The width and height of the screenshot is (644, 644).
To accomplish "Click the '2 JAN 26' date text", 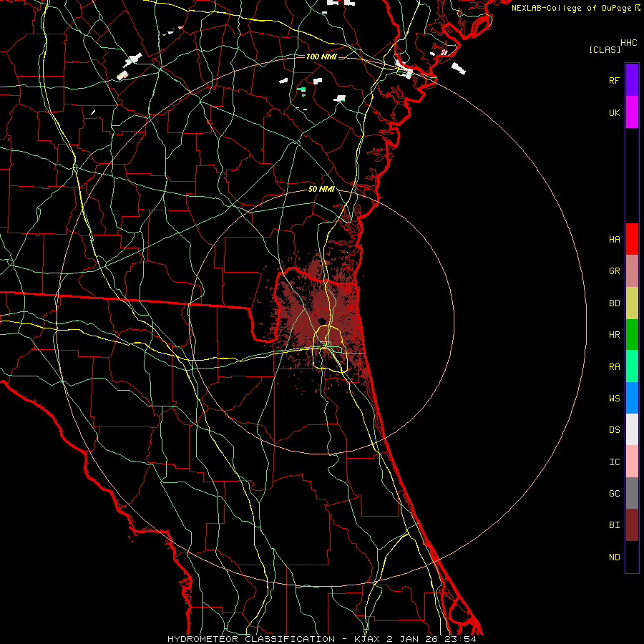I will (413, 639).
